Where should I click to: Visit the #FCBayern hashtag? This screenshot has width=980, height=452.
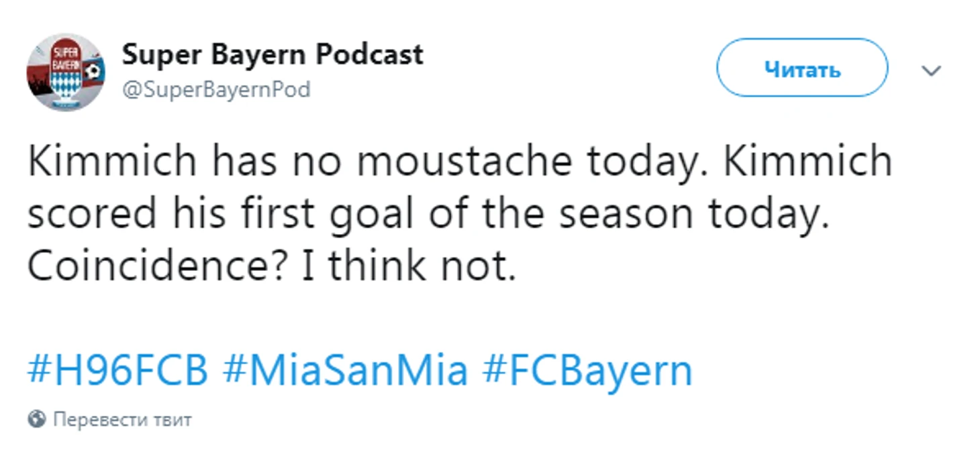[x=587, y=371]
